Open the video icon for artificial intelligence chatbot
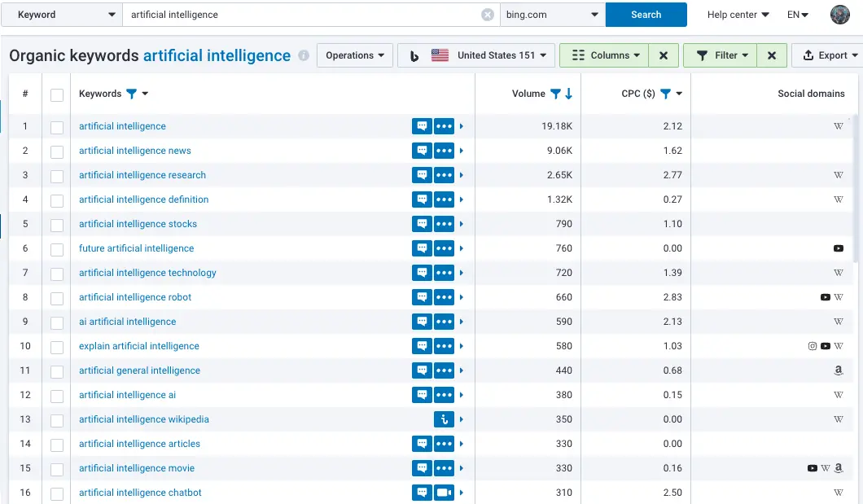 [x=444, y=493]
